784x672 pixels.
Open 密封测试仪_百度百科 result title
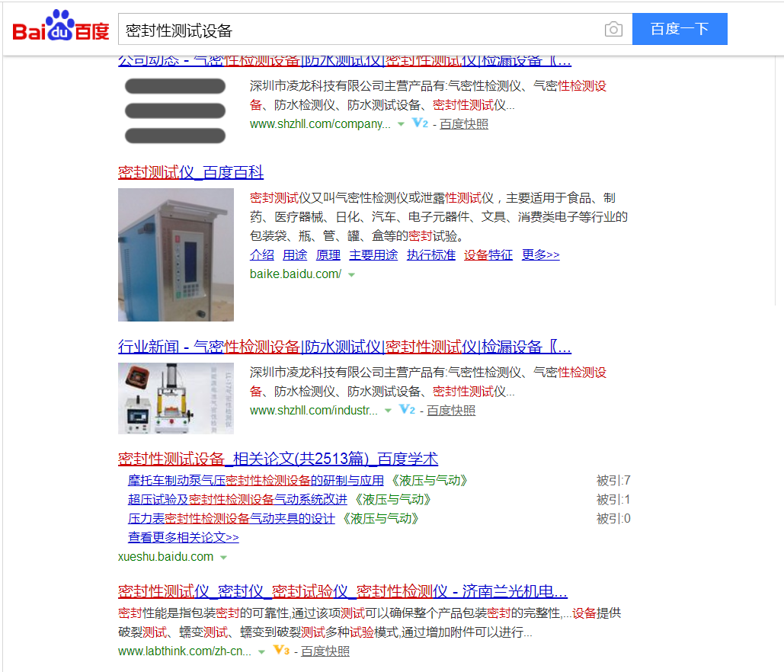(x=190, y=172)
